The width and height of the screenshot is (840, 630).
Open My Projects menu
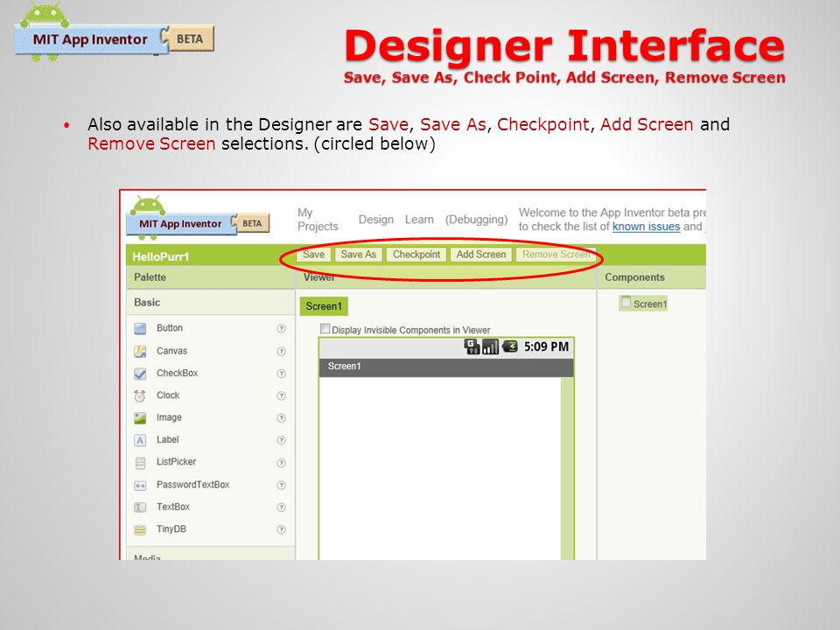(318, 220)
